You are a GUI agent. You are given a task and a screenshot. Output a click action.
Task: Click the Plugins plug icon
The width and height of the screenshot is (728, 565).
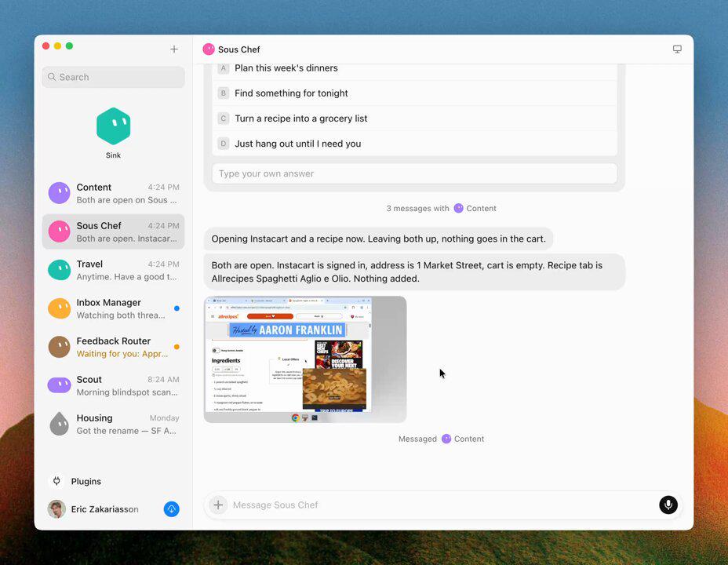click(x=56, y=481)
